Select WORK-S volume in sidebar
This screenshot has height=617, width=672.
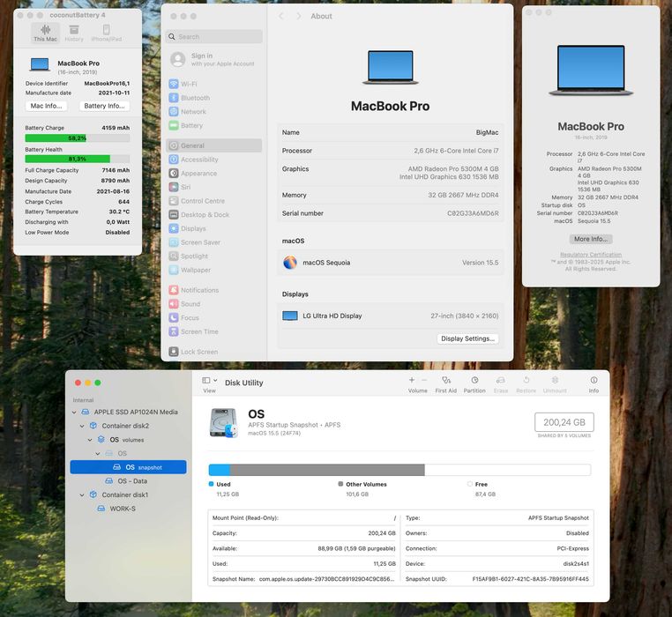pyautogui.click(x=128, y=509)
